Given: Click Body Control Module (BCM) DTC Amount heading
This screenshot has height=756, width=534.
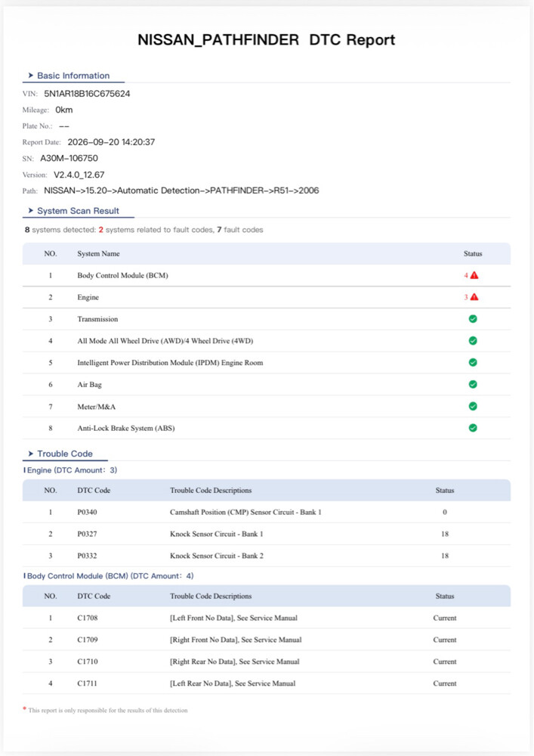Looking at the screenshot, I should [x=110, y=575].
